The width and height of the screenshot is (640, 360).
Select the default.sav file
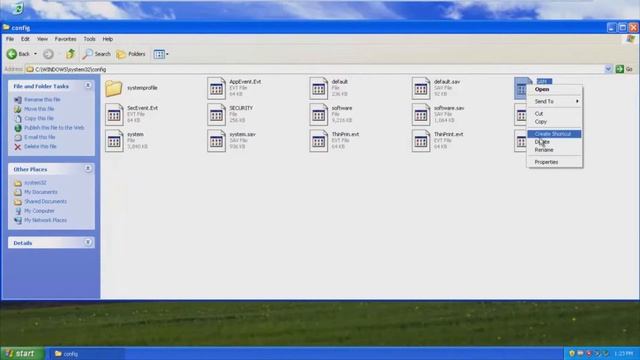(436, 88)
